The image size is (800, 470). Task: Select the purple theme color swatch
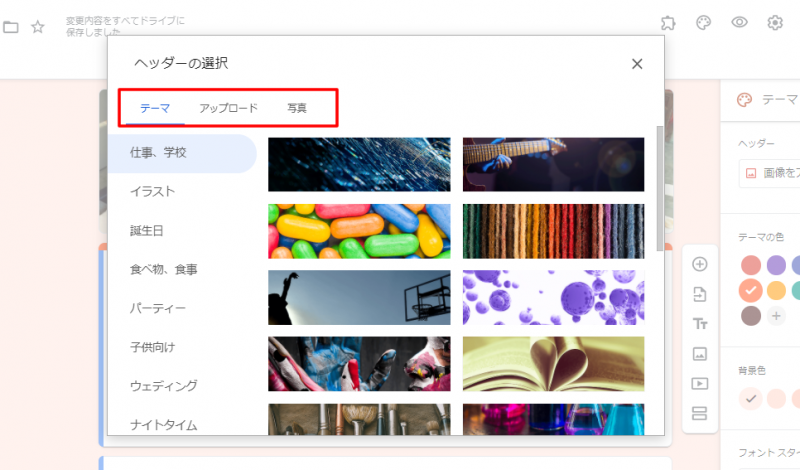point(776,265)
